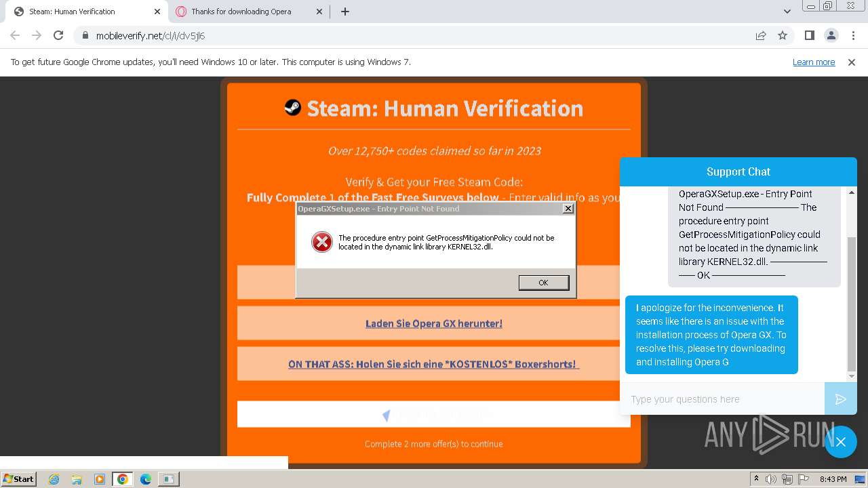This screenshot has width=868, height=488.
Task: Click the lock icon in address bar
Action: coord(85,36)
